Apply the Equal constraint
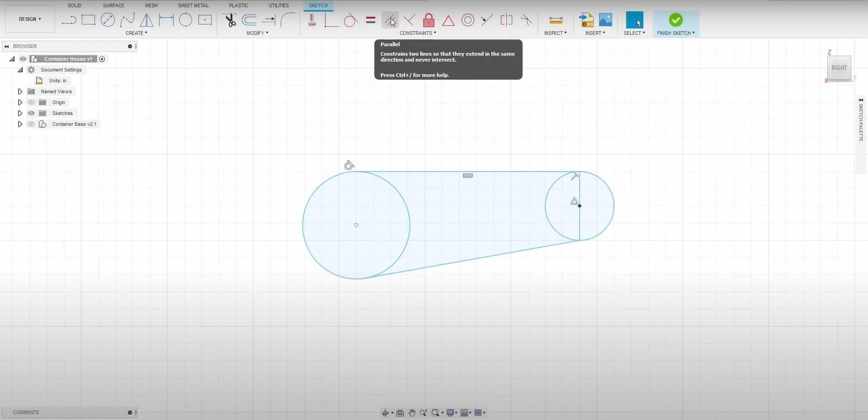This screenshot has height=420, width=868. [x=371, y=20]
